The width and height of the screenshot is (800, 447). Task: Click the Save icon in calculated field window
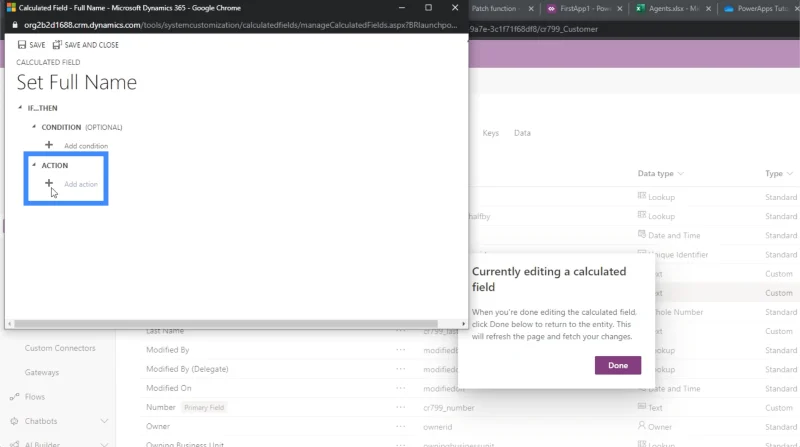[x=22, y=45]
